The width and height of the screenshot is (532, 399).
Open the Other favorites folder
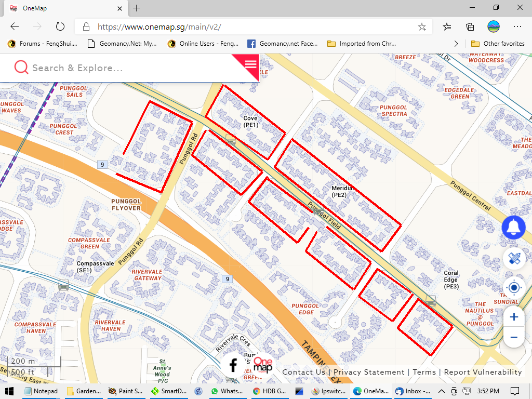[x=498, y=44]
